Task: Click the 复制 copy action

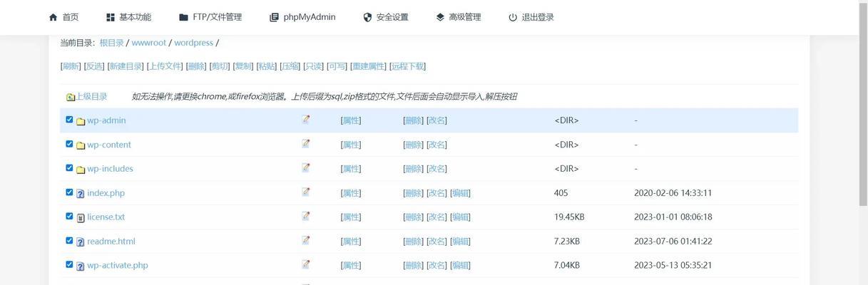Action: [x=243, y=66]
